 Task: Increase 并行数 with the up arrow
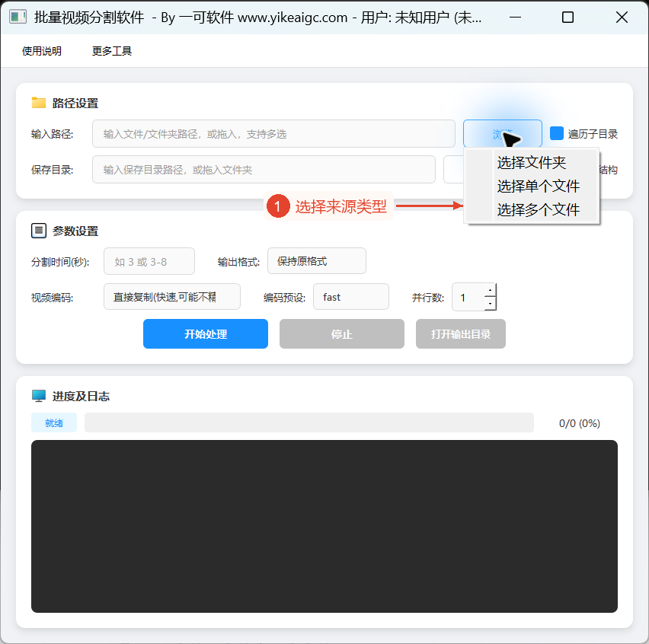(490, 290)
